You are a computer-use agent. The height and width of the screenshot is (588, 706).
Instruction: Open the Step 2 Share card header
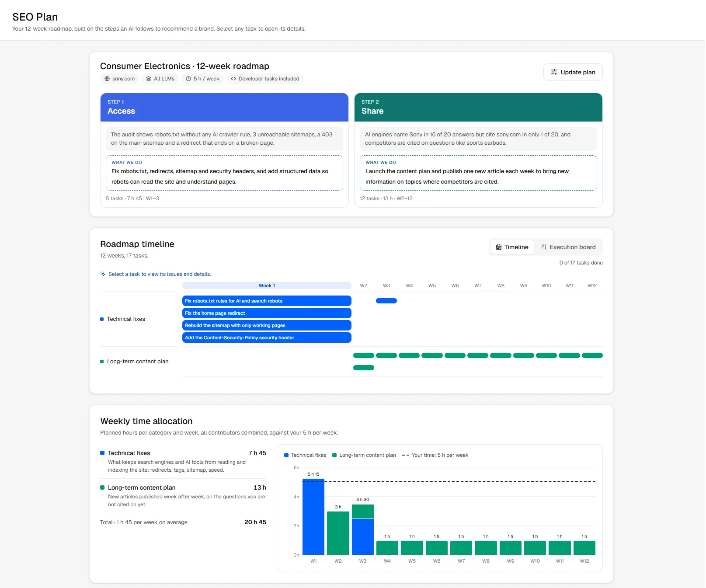point(478,107)
